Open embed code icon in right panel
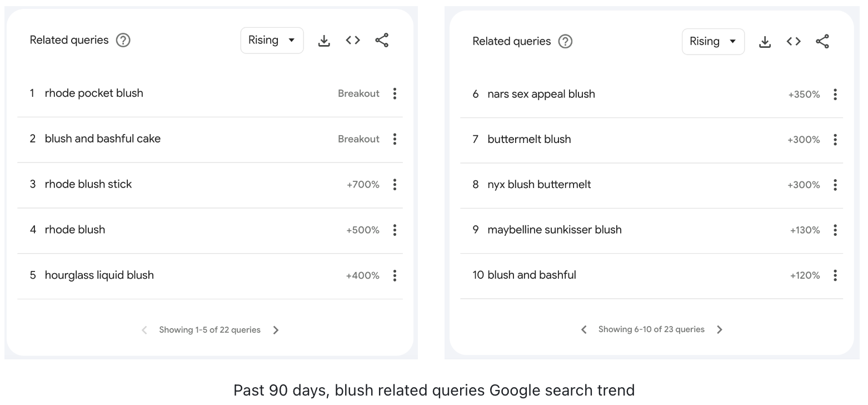This screenshot has height=405, width=868. pos(794,41)
